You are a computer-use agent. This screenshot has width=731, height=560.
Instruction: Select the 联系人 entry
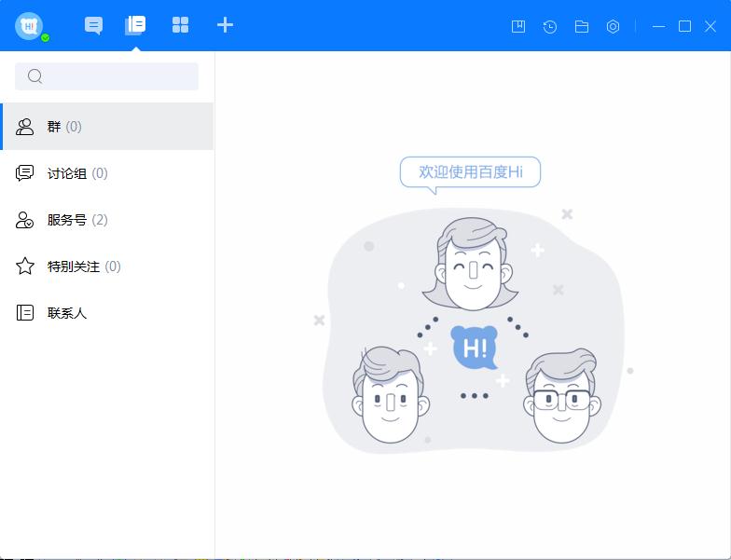[106, 313]
